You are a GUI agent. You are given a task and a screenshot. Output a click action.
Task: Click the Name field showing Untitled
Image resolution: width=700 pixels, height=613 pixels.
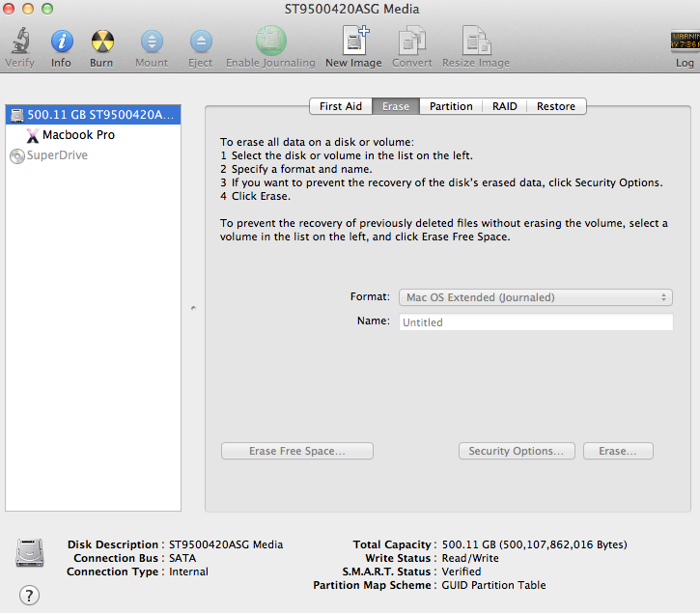(x=536, y=321)
